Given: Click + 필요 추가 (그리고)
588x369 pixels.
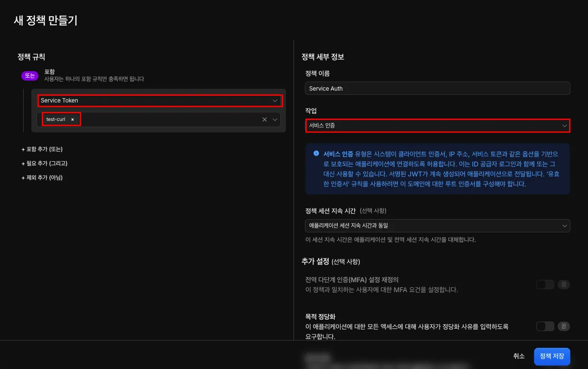Looking at the screenshot, I should click(x=45, y=163).
